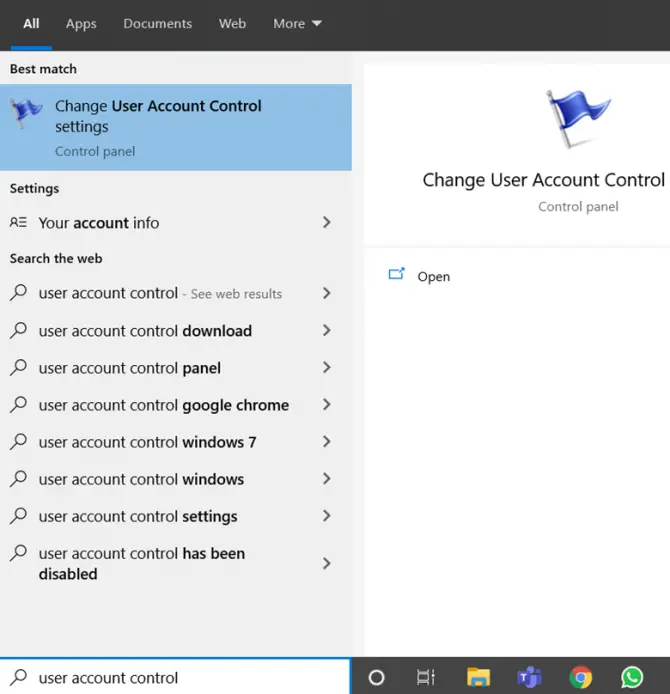This screenshot has width=670, height=694.
Task: Click search icon beside 'user account control panel'
Action: [19, 367]
